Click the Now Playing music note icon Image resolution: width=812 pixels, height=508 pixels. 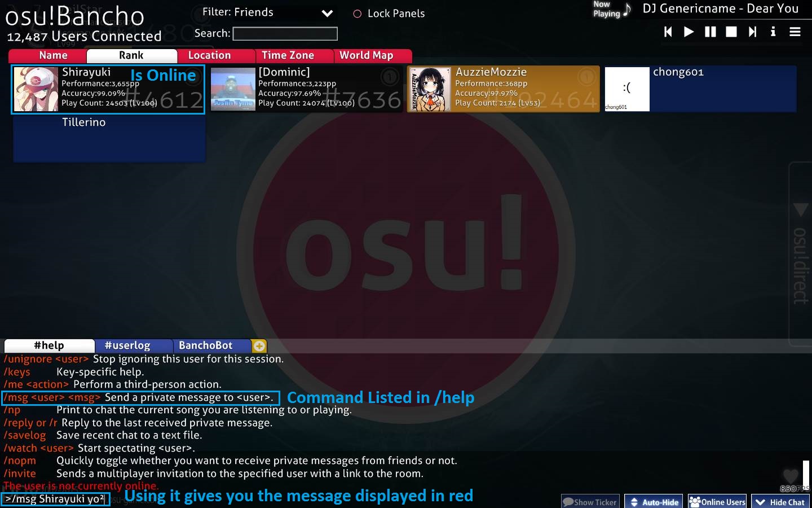click(x=627, y=9)
